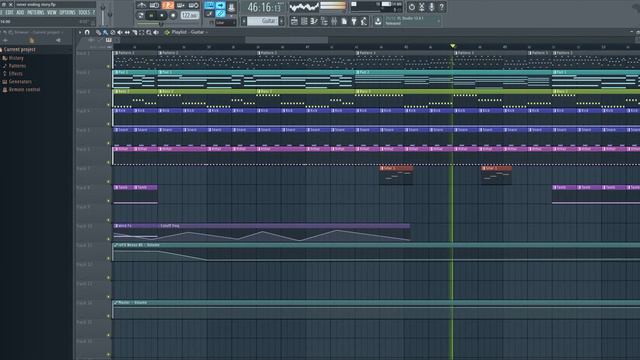Click the play/pause transport button

(151, 16)
